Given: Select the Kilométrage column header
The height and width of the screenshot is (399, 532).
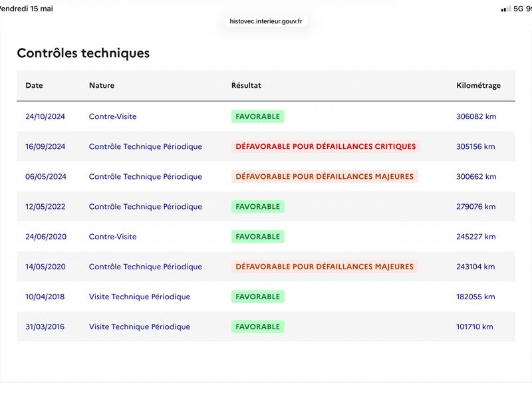Looking at the screenshot, I should (478, 86).
